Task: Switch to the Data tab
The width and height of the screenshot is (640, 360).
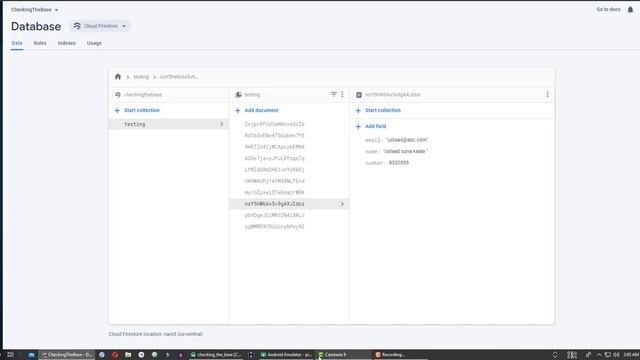Action: (x=17, y=43)
